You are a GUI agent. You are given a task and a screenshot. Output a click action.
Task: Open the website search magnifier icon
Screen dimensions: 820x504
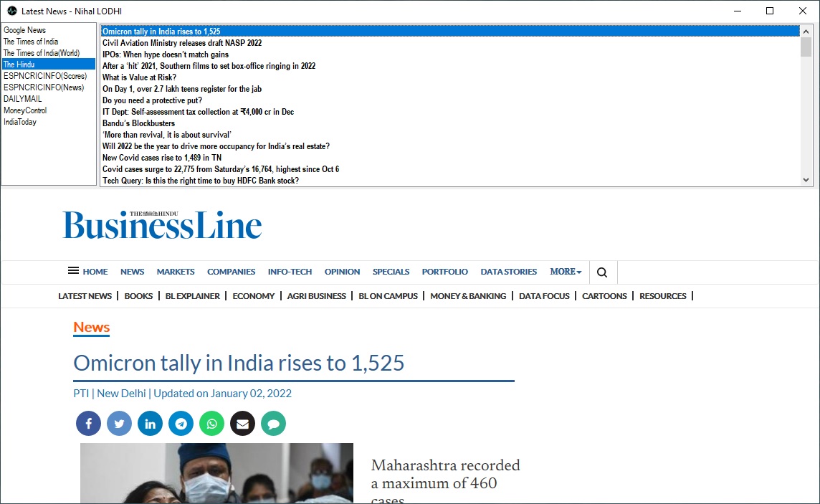[x=602, y=272]
